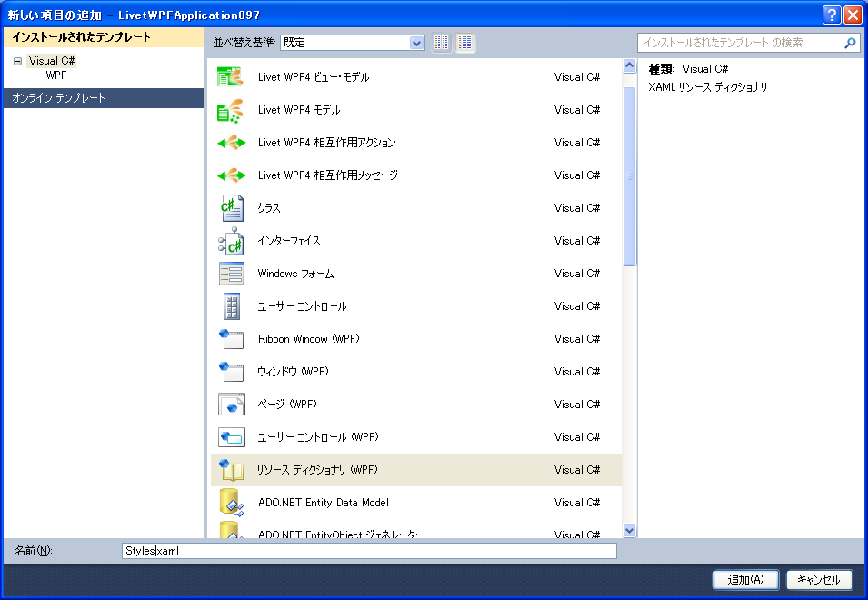Select the Livet WPF4 相互作用メッセージ label
868x600 pixels.
[328, 175]
